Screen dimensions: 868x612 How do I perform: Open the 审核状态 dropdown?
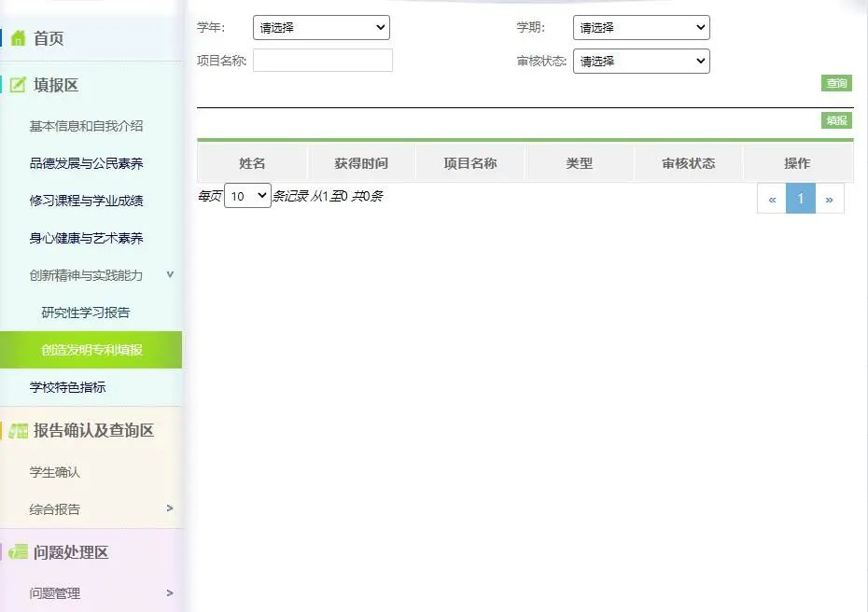point(641,61)
